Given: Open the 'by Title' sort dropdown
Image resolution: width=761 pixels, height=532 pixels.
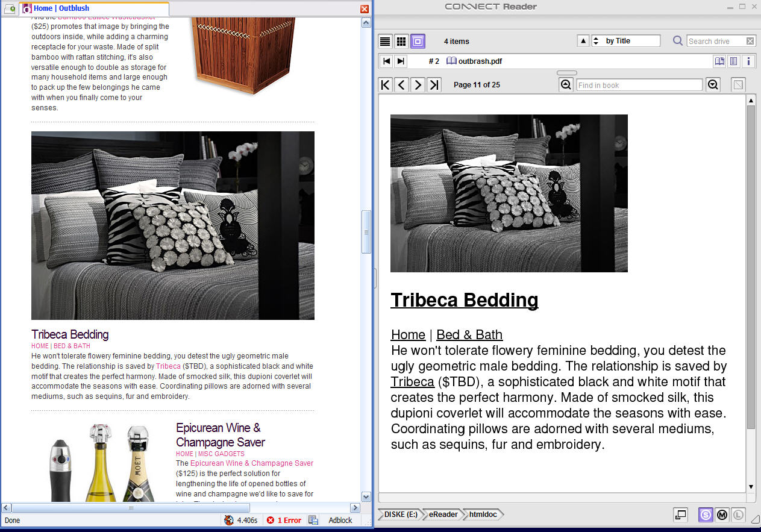Looking at the screenshot, I should (626, 41).
